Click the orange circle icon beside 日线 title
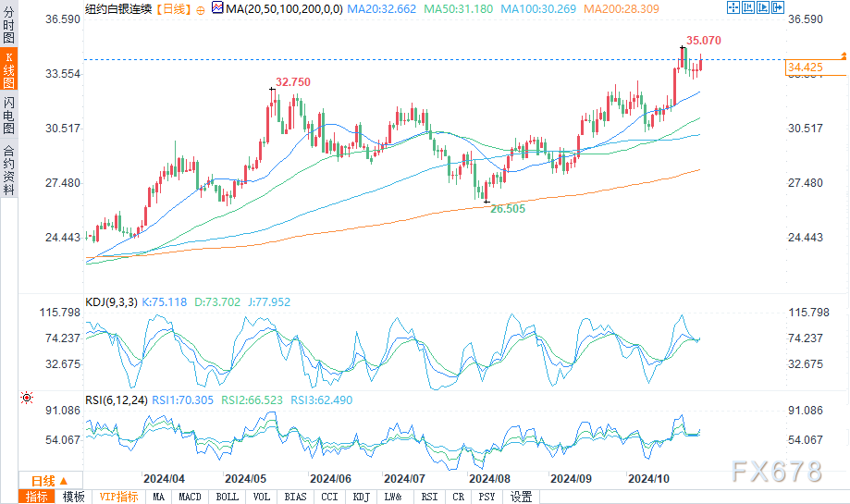This screenshot has width=850, height=504. pyautogui.click(x=201, y=10)
